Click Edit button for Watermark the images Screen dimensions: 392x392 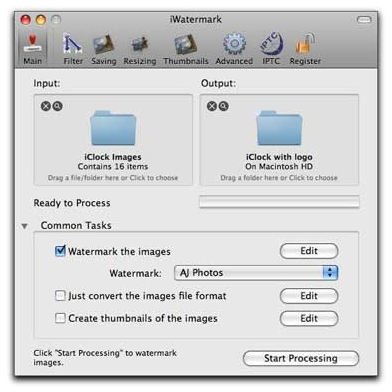click(309, 251)
